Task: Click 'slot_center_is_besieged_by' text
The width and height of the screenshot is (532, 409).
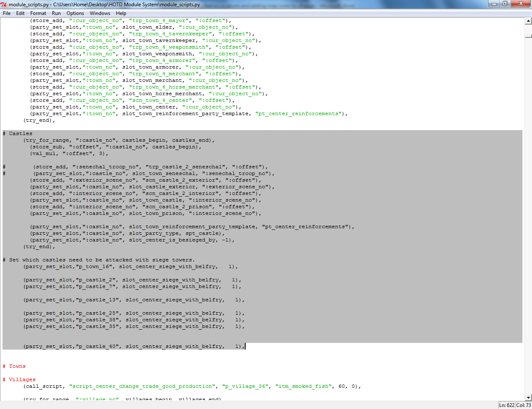Action: tap(172, 240)
